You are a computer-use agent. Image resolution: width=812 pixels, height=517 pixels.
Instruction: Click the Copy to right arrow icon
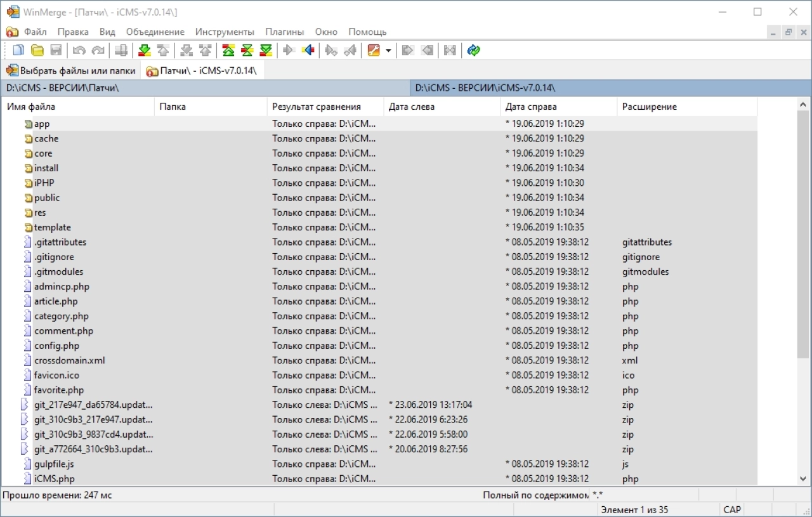coord(289,50)
